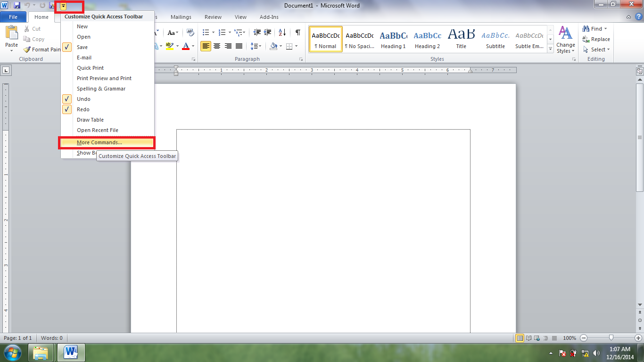
Task: Toggle Spelling & Grammar option
Action: coord(107,89)
